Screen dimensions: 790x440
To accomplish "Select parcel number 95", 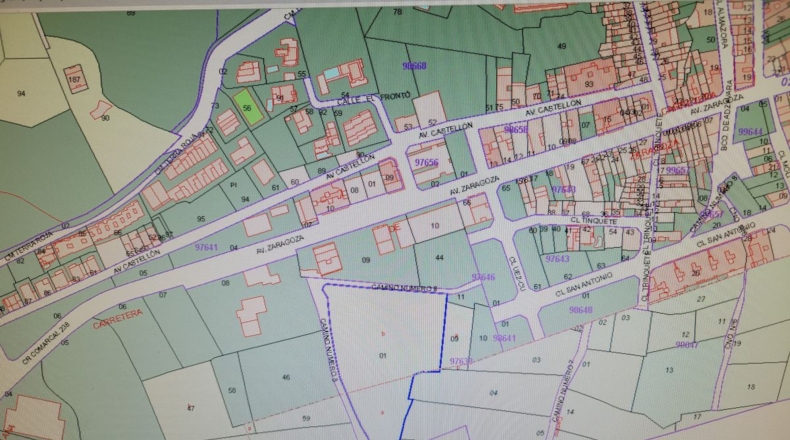I will pos(201,219).
